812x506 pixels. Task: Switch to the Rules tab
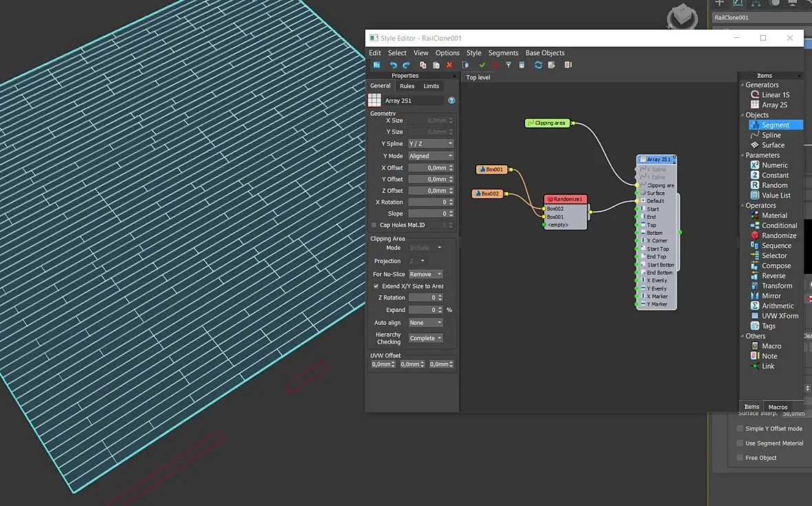[x=407, y=86]
